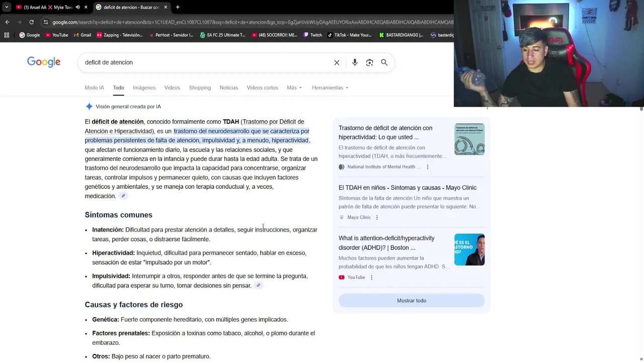Switch to Videos tab
The width and height of the screenshot is (644, 362).
(x=172, y=87)
